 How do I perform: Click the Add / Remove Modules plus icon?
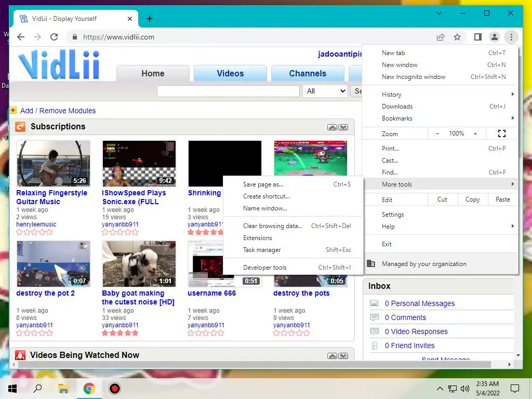(13, 110)
